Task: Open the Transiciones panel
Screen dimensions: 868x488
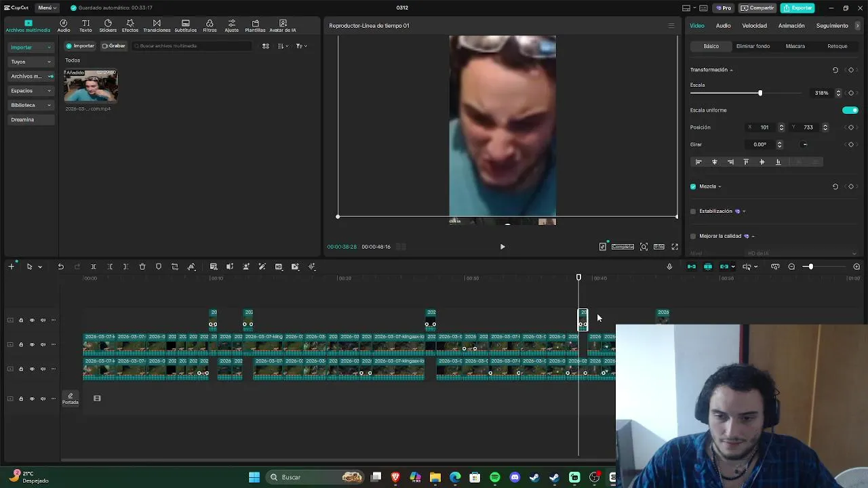Action: click(x=157, y=26)
